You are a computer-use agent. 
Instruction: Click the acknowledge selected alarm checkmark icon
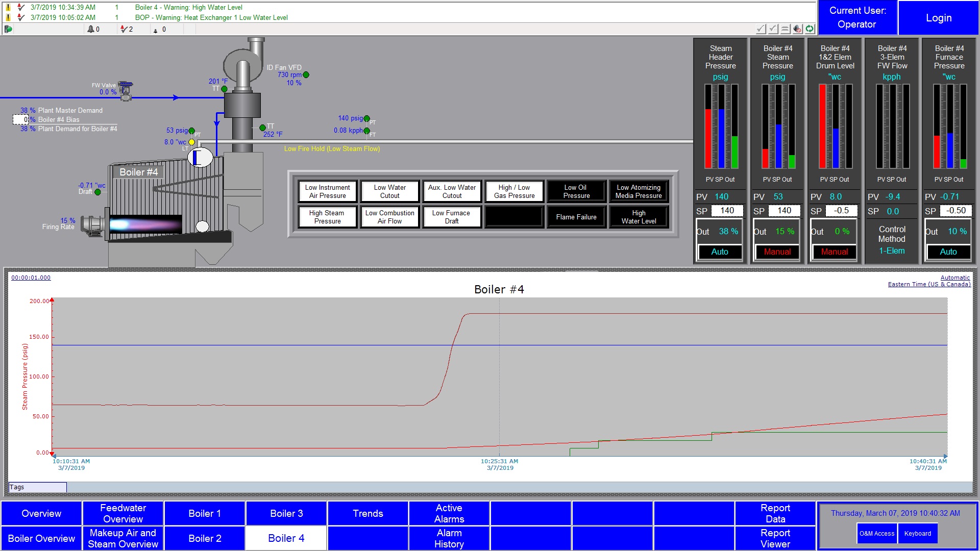coord(761,29)
